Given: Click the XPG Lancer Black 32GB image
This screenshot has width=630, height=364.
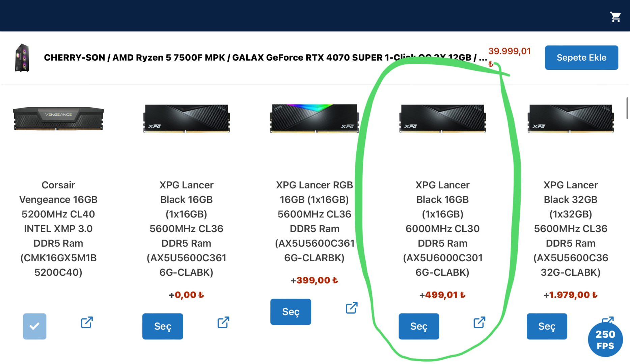Looking at the screenshot, I should click(x=571, y=119).
